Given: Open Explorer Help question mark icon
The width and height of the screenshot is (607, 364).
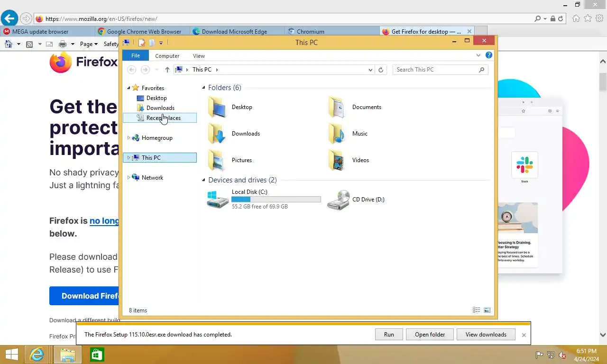Looking at the screenshot, I should point(489,55).
